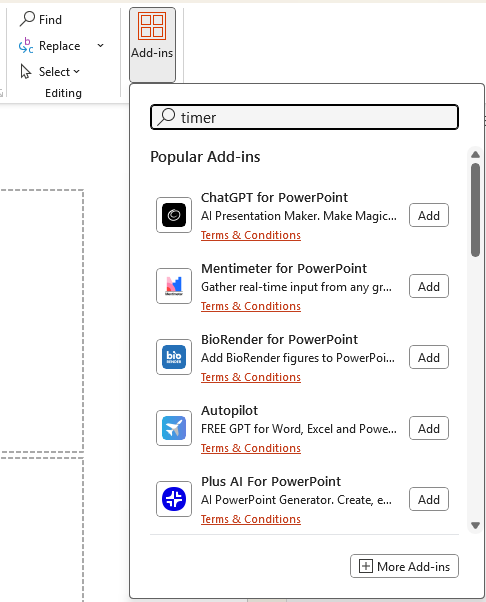Screen dimensions: 486x602
Task: Click the Find magnifier icon
Action: pyautogui.click(x=27, y=18)
